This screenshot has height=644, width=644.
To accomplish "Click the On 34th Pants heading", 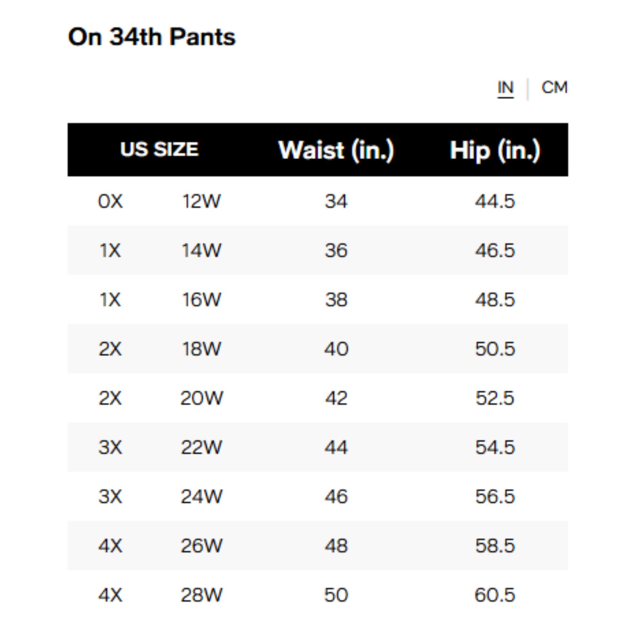I will tap(152, 37).
